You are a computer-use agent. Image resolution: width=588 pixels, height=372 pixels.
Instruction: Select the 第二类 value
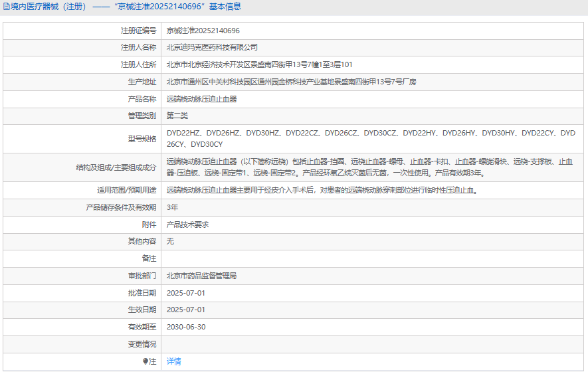pos(177,116)
